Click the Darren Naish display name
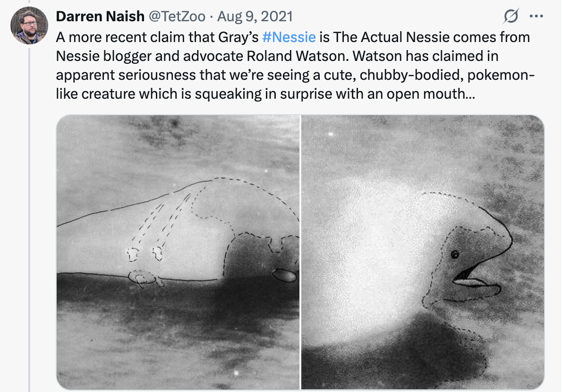This screenshot has height=392, width=562. point(100,17)
